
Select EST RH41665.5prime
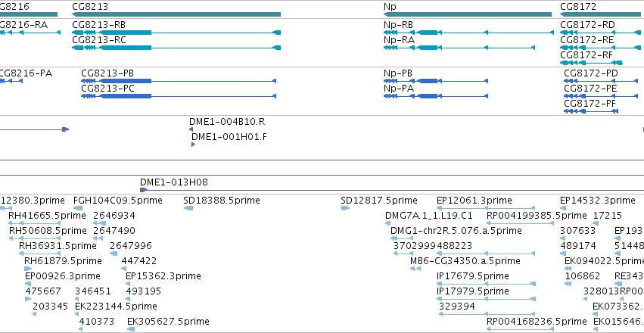[35, 223]
